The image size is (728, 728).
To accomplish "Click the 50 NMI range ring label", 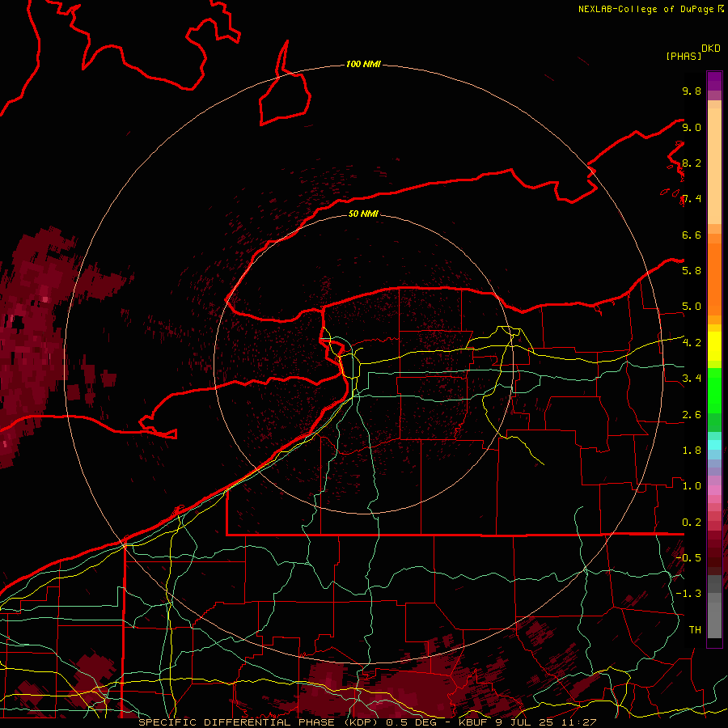I will point(363,214).
